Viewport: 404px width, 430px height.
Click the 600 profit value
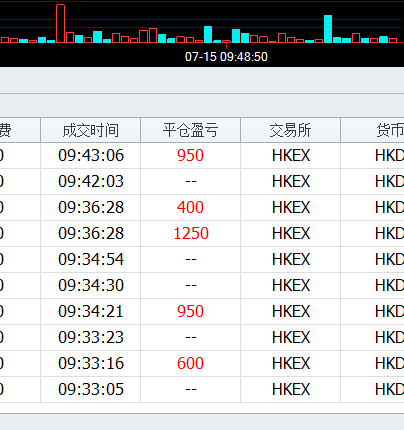click(x=190, y=363)
